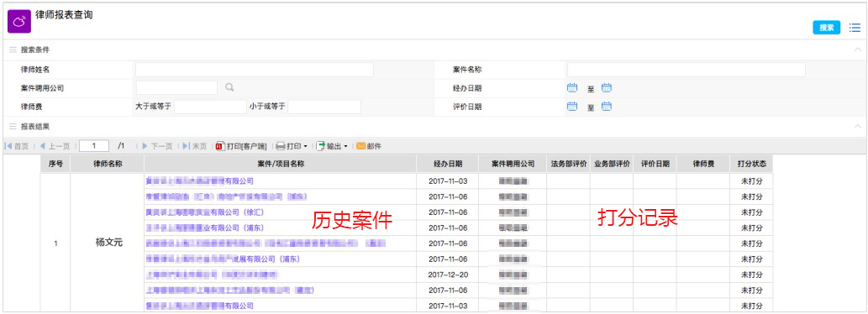Screen dimensions: 868x314
Task: Collapse the 报表结果 section chevron
Action: 857,127
